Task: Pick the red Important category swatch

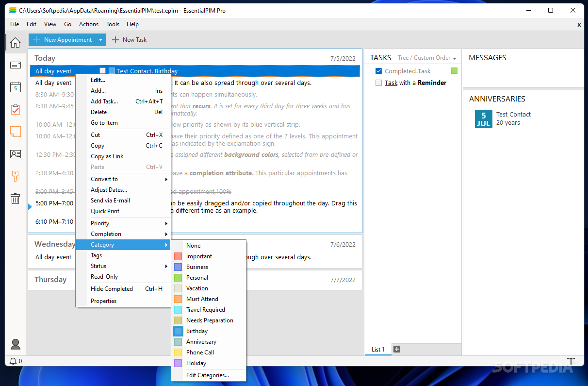Action: tap(178, 256)
